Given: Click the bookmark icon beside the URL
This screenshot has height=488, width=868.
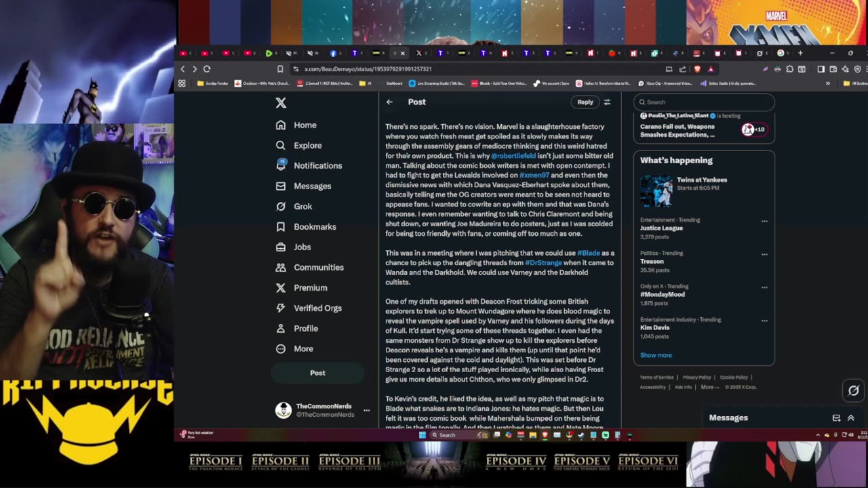Looking at the screenshot, I should point(280,69).
